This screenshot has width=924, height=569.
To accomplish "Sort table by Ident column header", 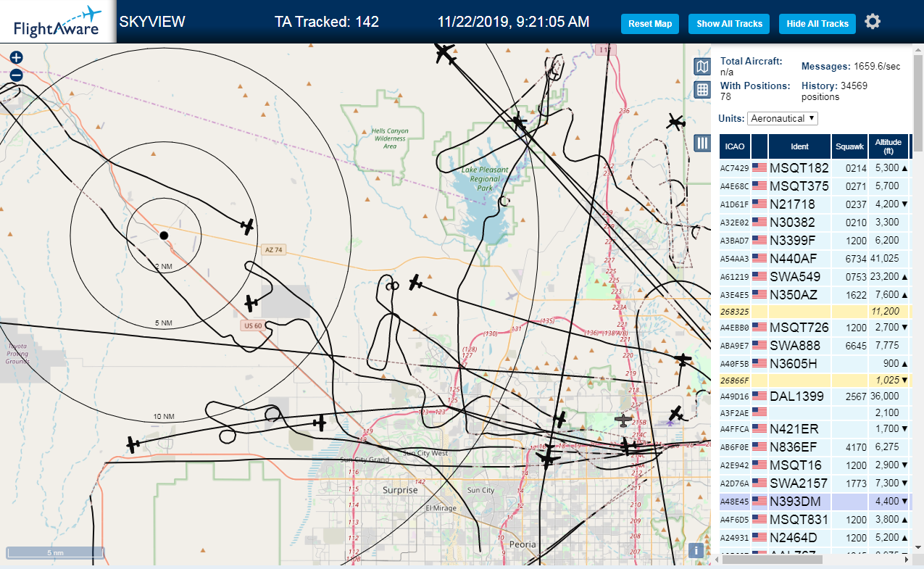I will coord(799,146).
